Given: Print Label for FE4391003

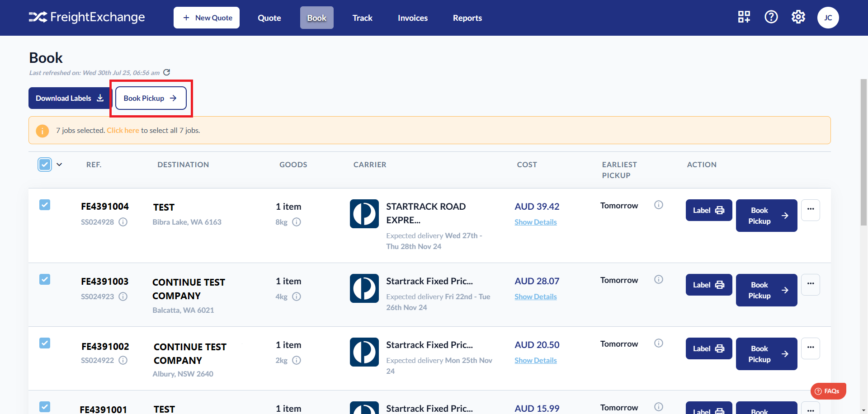Looking at the screenshot, I should tap(709, 285).
